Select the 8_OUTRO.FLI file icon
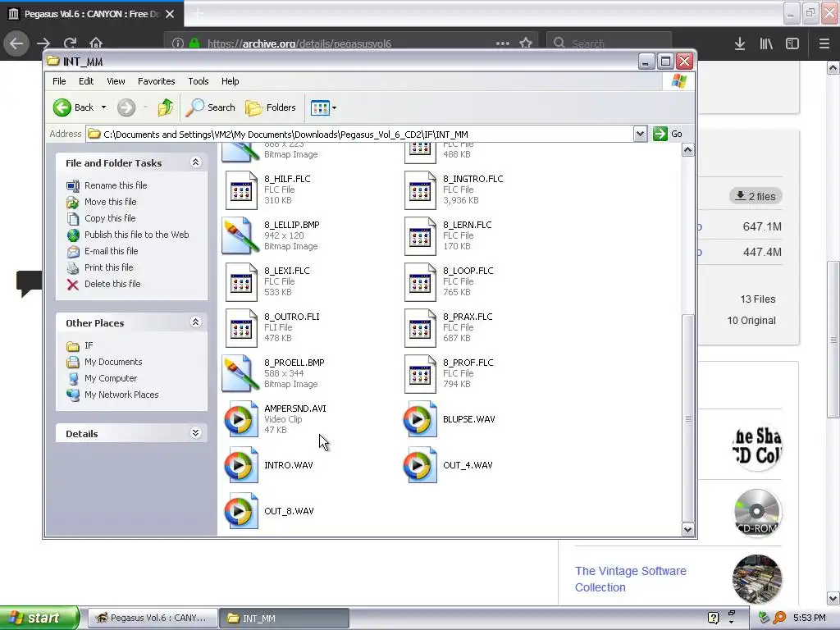 (x=241, y=328)
